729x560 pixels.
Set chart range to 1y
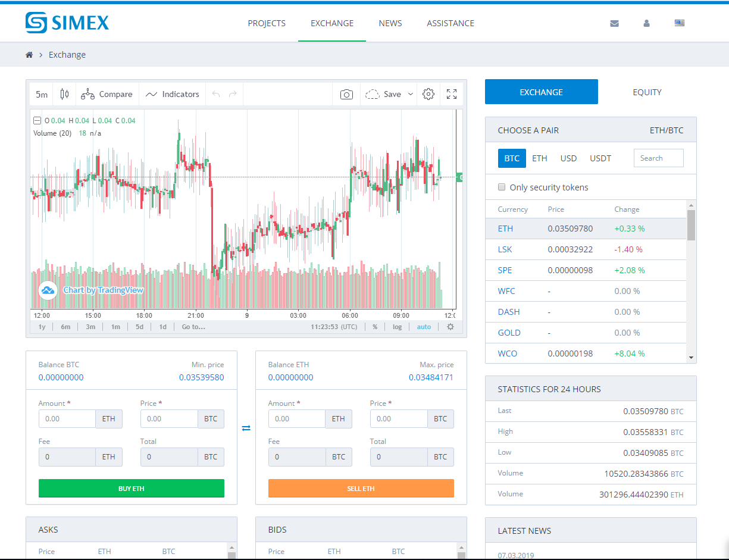[42, 327]
